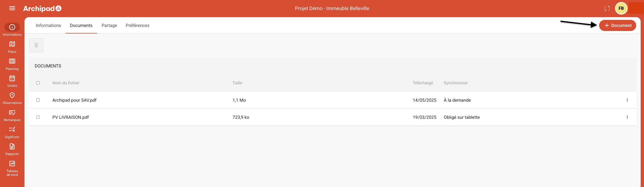This screenshot has width=644, height=187.
Task: Click the add Document button
Action: pyautogui.click(x=618, y=25)
